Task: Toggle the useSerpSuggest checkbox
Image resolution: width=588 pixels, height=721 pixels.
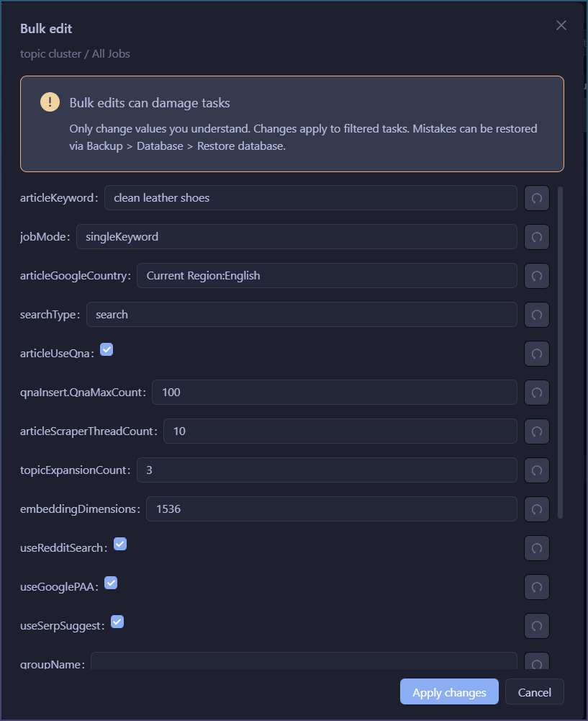Action: (117, 622)
